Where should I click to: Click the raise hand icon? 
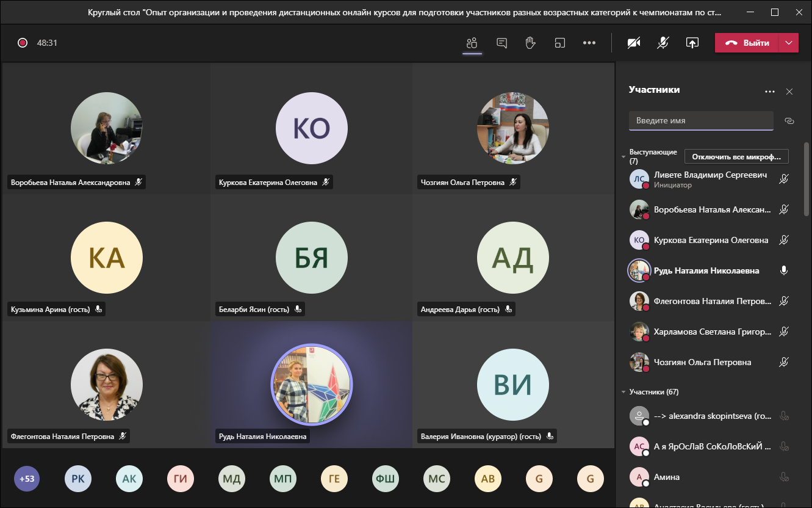click(531, 43)
